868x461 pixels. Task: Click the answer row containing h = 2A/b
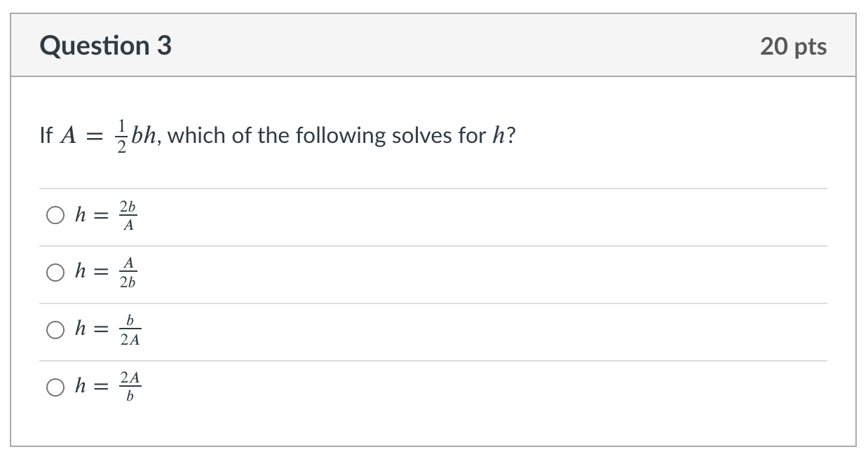280,386
